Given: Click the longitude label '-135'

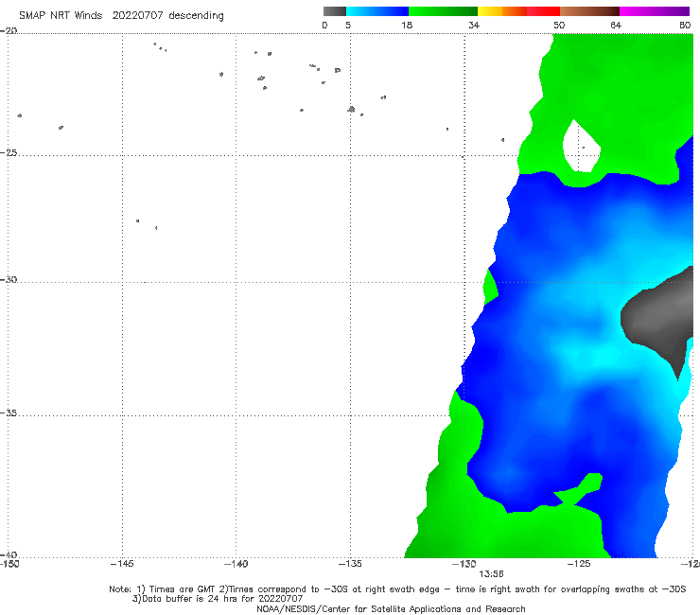Looking at the screenshot, I should click(350, 564).
